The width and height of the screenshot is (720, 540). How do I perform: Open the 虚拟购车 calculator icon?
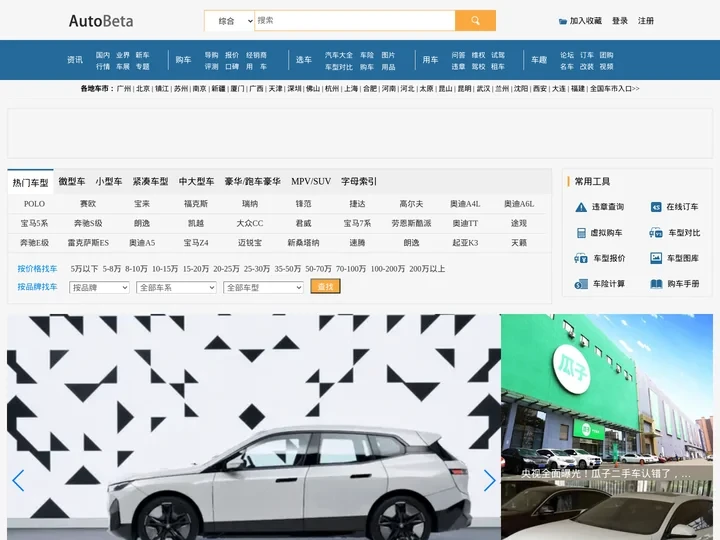coord(581,233)
